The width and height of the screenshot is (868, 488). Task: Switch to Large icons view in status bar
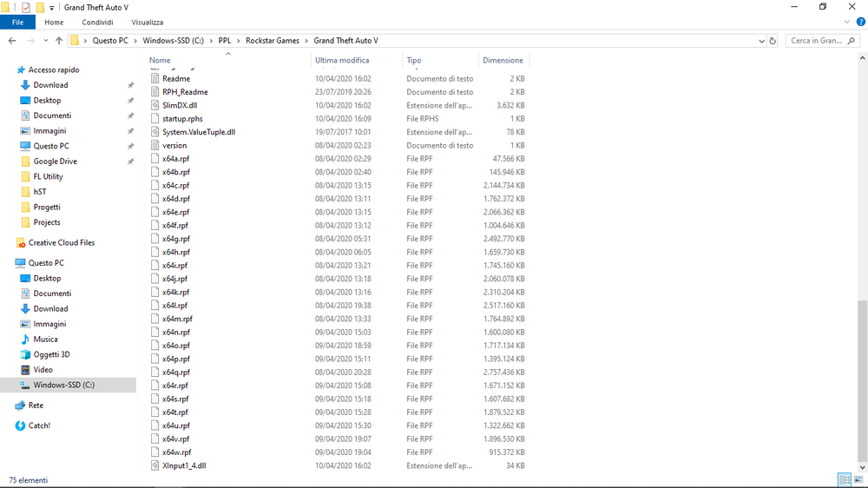[x=858, y=479]
